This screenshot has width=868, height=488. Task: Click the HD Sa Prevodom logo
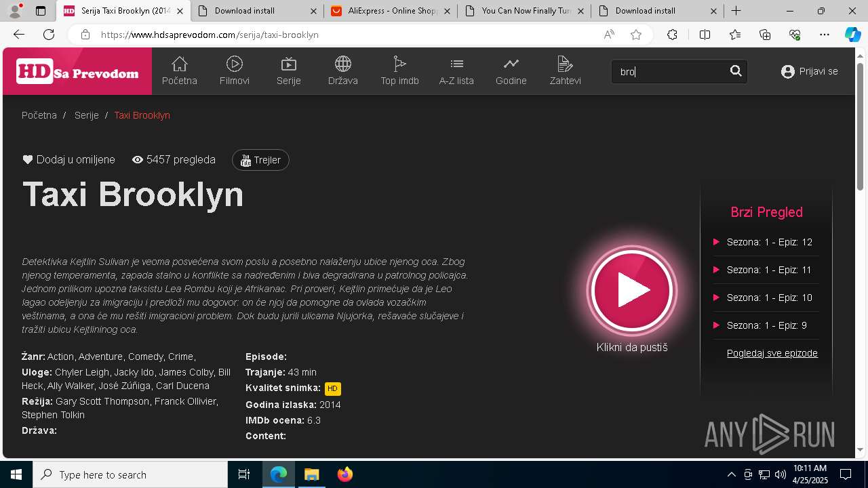pos(77,71)
